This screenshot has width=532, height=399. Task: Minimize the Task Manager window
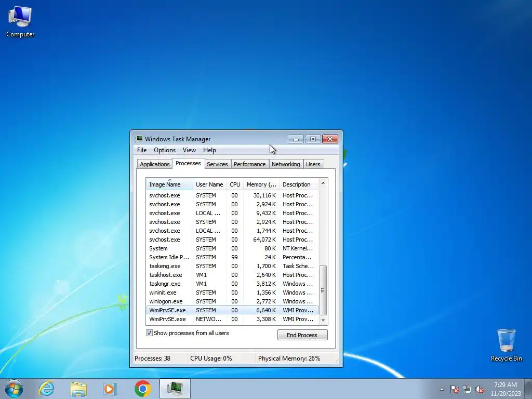coord(296,139)
